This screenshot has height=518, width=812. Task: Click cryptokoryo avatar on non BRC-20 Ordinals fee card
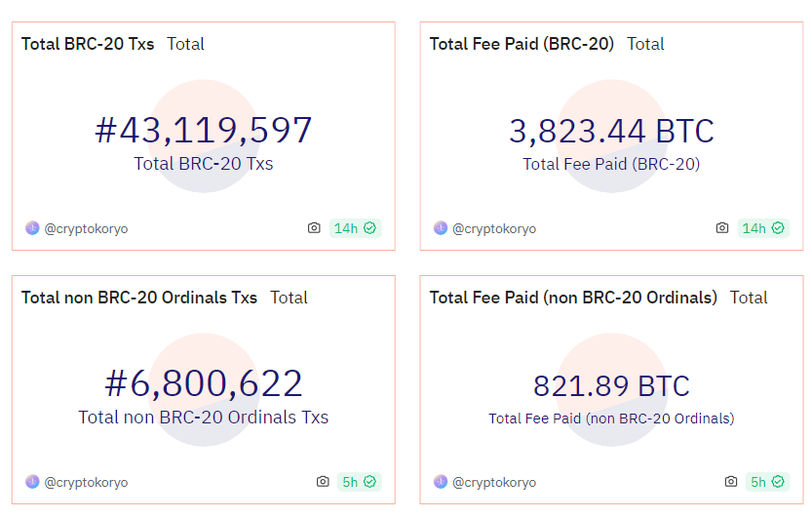[441, 482]
